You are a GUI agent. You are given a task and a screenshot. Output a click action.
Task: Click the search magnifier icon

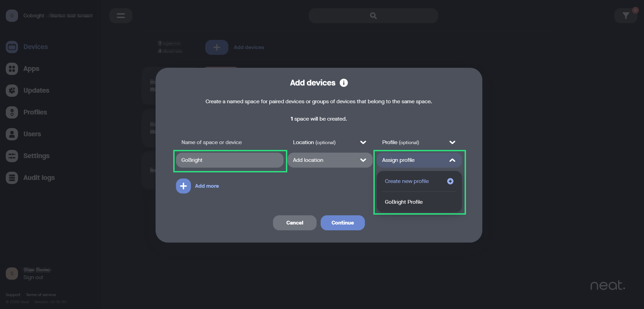coord(373,16)
